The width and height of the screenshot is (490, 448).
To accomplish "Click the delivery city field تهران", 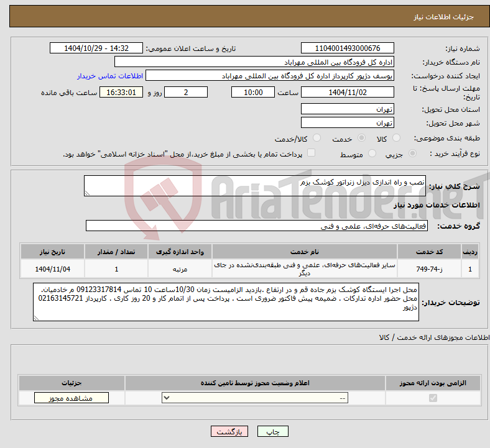I will tap(347, 122).
